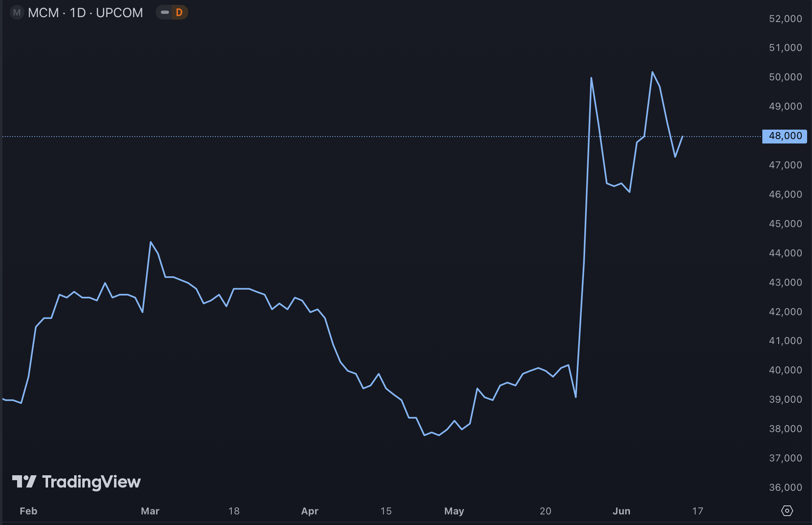The image size is (812, 525).
Task: Click the 52,000 price axis label
Action: point(786,19)
